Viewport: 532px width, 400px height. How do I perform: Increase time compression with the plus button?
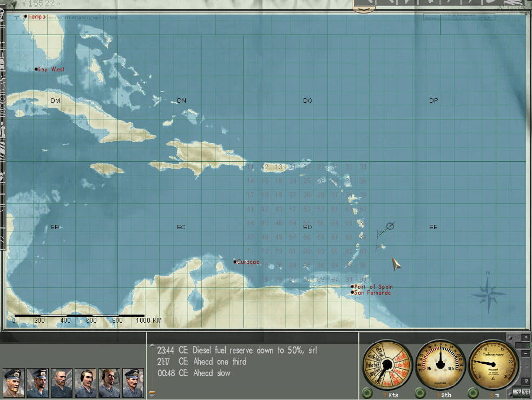pyautogui.click(x=526, y=338)
